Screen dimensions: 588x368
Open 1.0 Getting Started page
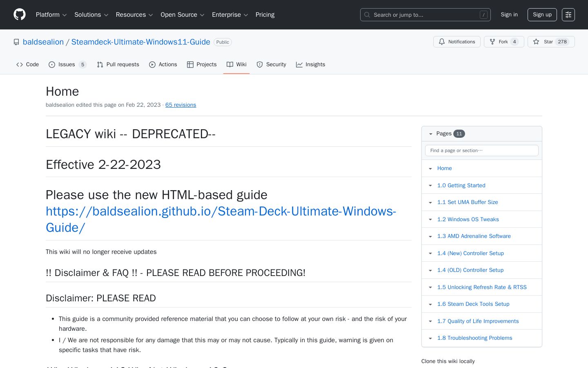[x=461, y=185]
